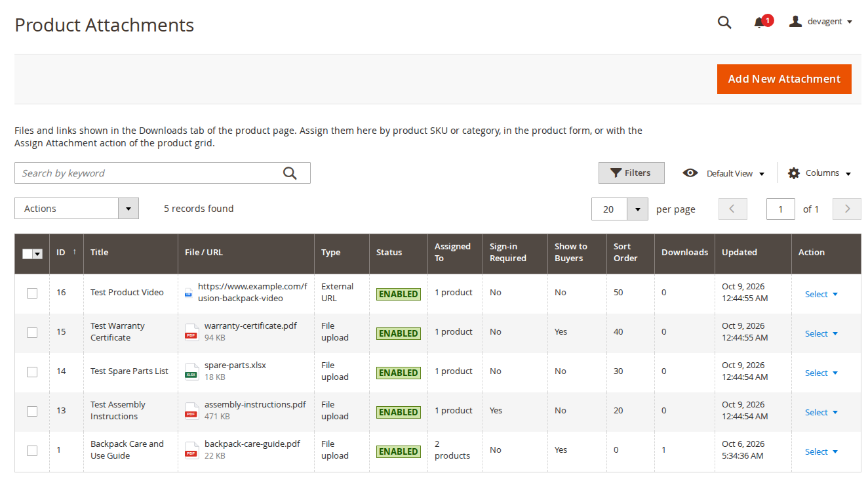Tick the checkbox for Backpack Care and Use Guide

coord(32,451)
